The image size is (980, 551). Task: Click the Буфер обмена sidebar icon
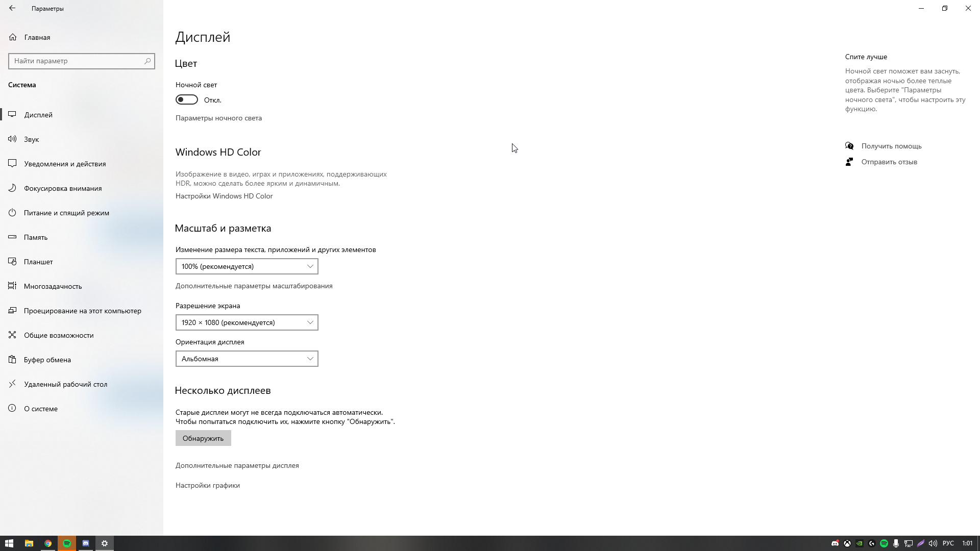[12, 359]
